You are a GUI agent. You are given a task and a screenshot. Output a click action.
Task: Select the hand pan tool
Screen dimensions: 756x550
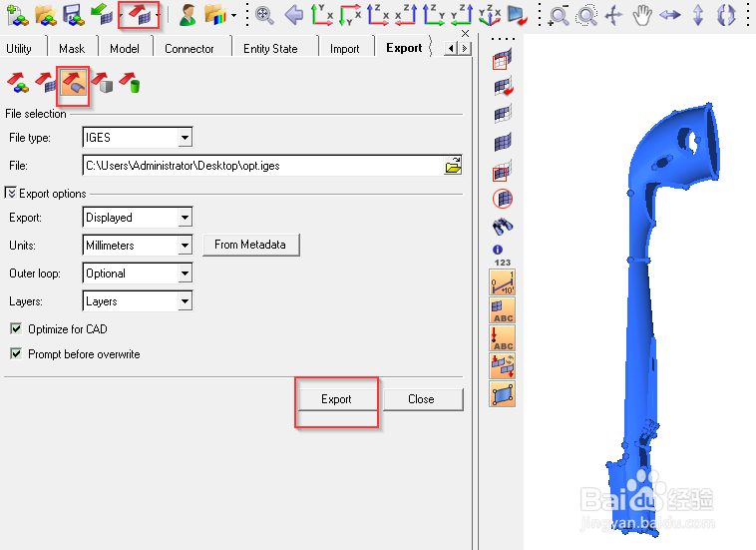[642, 15]
